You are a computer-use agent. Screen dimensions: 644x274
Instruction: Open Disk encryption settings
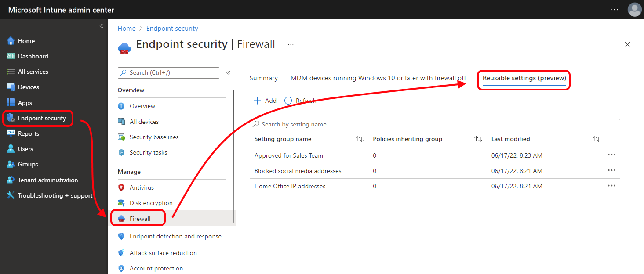pos(121,202)
